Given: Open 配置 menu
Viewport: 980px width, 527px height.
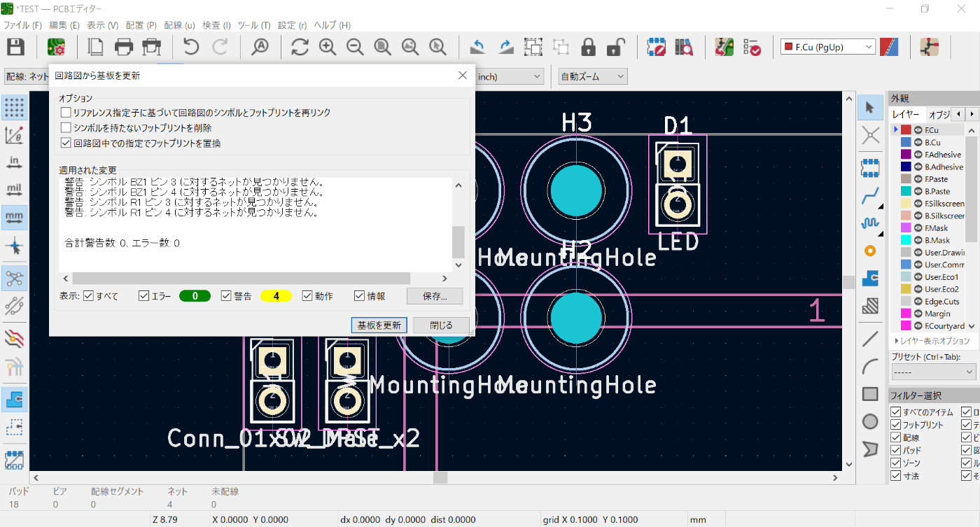Looking at the screenshot, I should pos(141,25).
